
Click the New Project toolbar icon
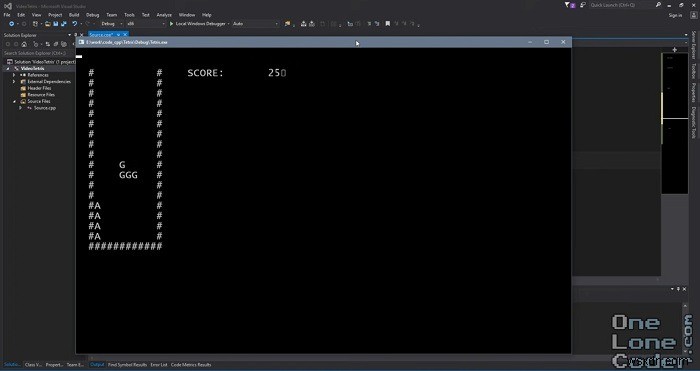click(35, 24)
